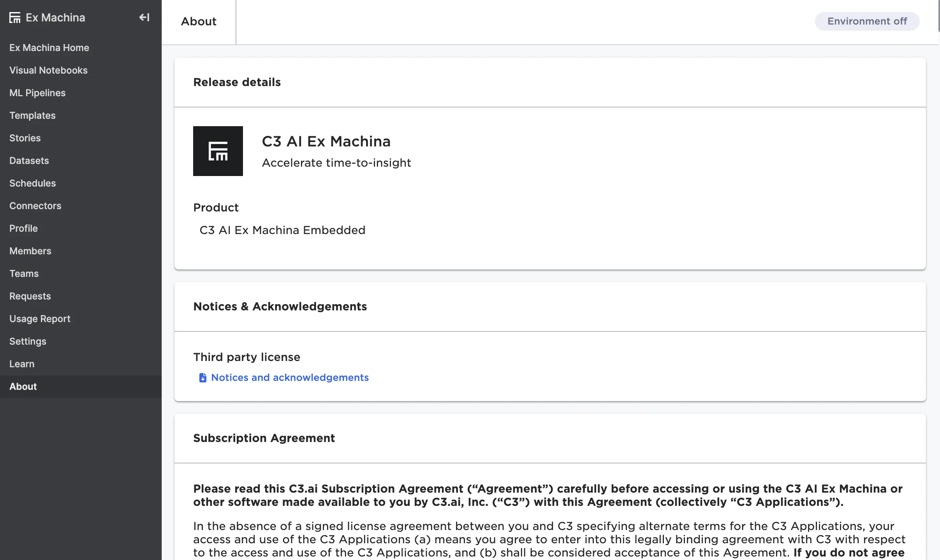The width and height of the screenshot is (940, 560).
Task: View the Members page
Action: click(x=30, y=251)
